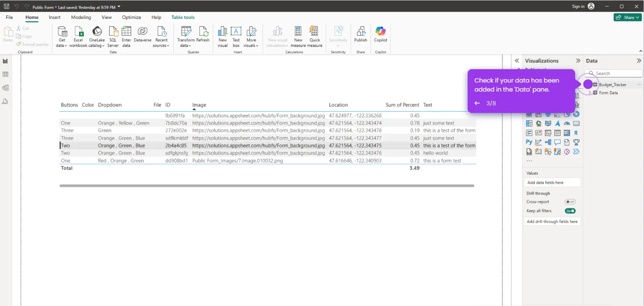The image size is (644, 306).
Task: Choose the Q&A speech bubble visual
Action: (x=557, y=142)
